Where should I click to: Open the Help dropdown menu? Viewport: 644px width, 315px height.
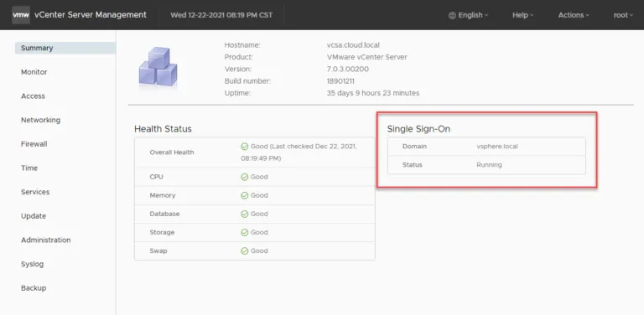pos(523,15)
